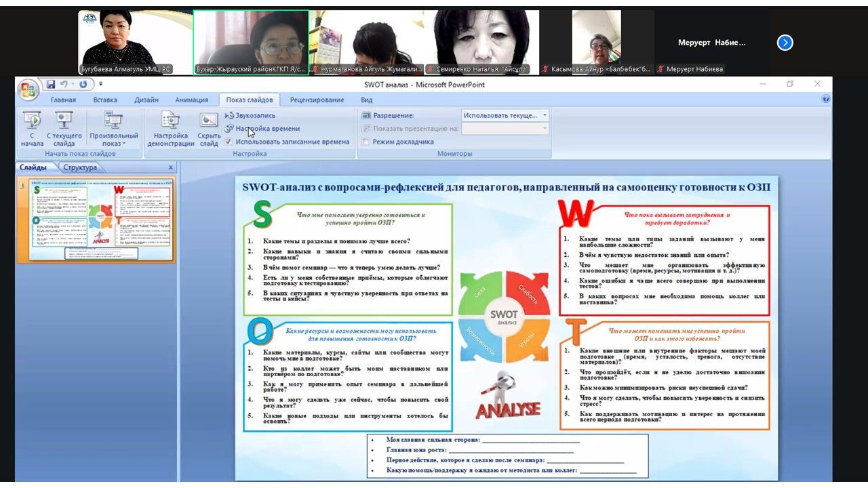This screenshot has width=868, height=488.
Task: Click the Скрыть слайд hide slide icon
Action: pos(209,129)
